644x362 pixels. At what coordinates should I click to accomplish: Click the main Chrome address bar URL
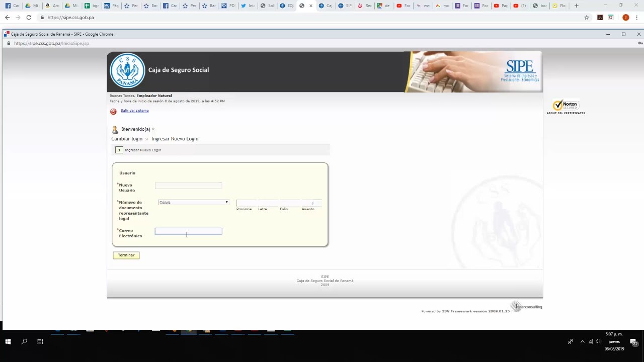click(x=70, y=17)
